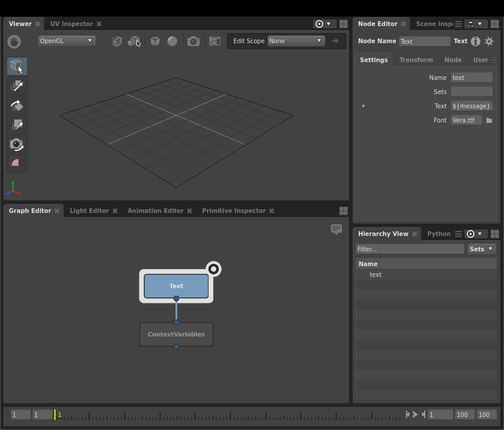Activate the Rotate tool in the Viewer toolbar

click(x=17, y=106)
